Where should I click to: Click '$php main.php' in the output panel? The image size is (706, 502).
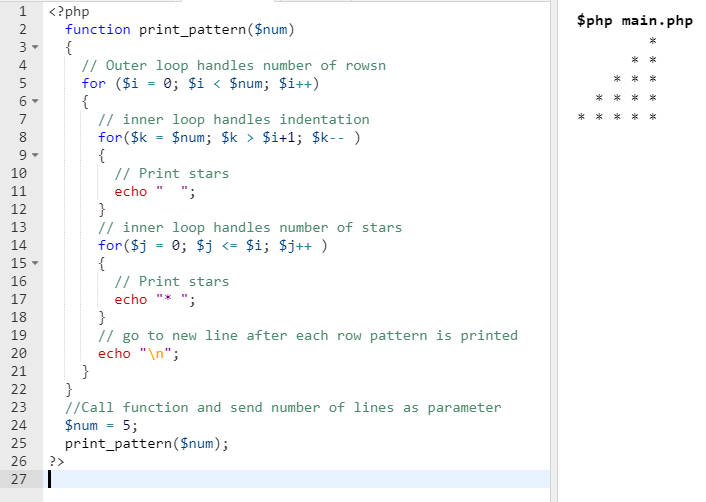click(635, 21)
